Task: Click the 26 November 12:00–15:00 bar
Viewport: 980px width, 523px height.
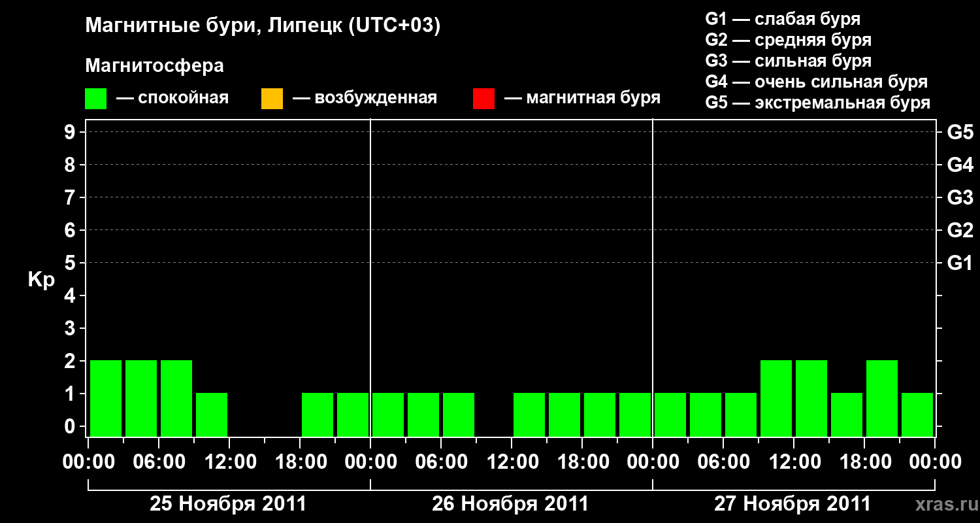Action: coord(529,414)
